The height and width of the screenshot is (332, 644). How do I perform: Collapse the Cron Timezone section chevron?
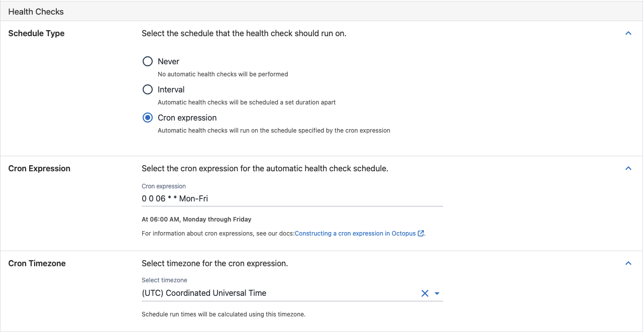(628, 263)
